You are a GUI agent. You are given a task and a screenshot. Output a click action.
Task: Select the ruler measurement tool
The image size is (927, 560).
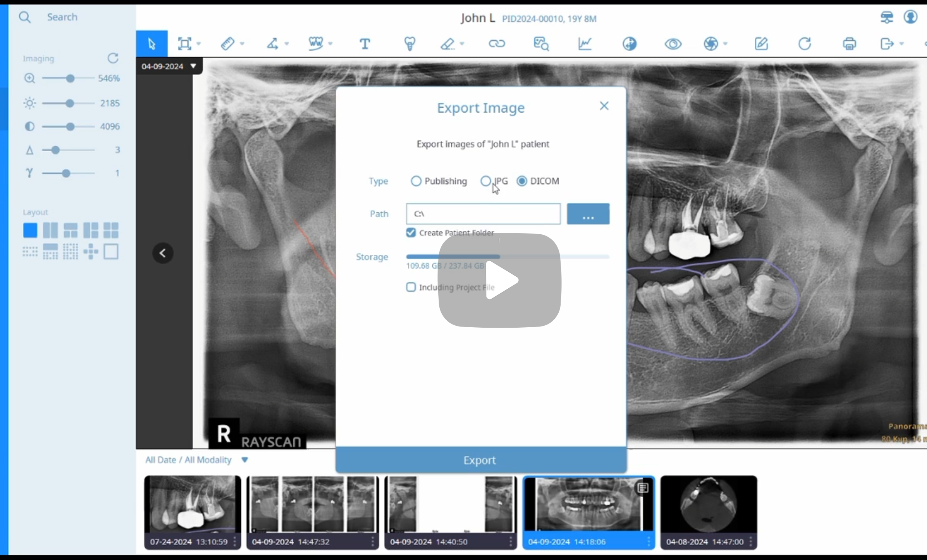click(x=227, y=44)
